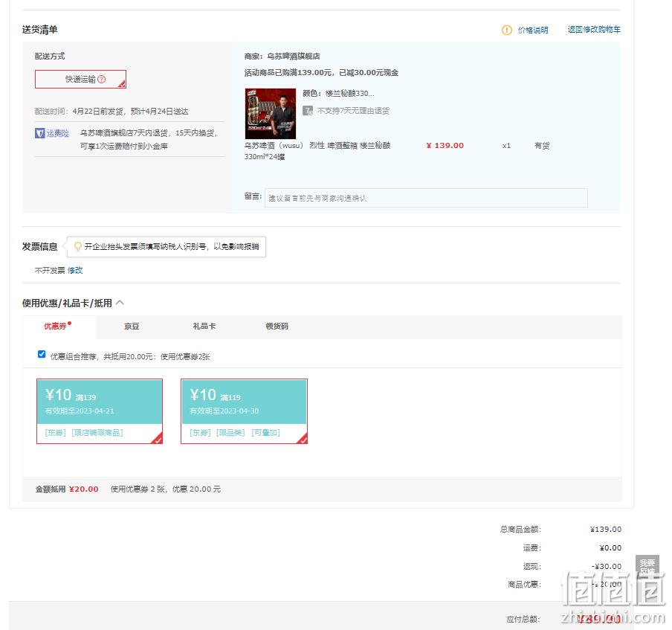672x630 pixels.
Task: Click 金额抵用 ¥20.00 amount
Action: pos(83,489)
